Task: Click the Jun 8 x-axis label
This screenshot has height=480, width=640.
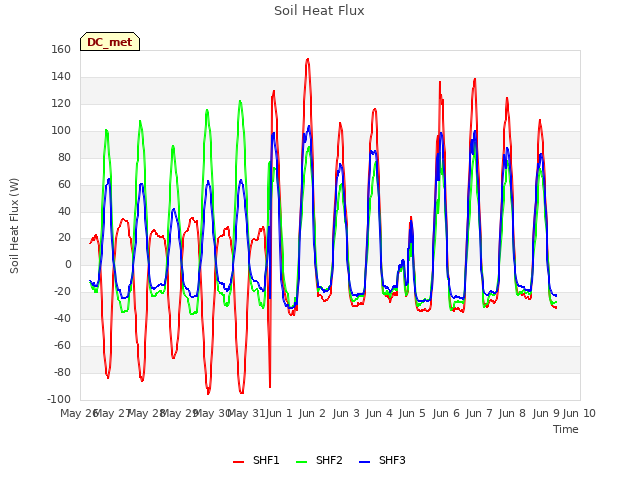Action: (x=512, y=413)
